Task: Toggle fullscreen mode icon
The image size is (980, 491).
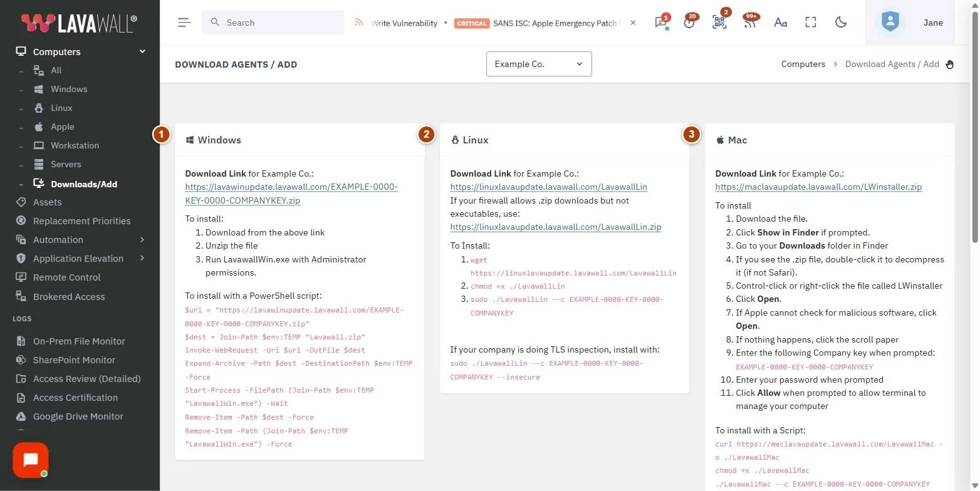Action: [811, 23]
